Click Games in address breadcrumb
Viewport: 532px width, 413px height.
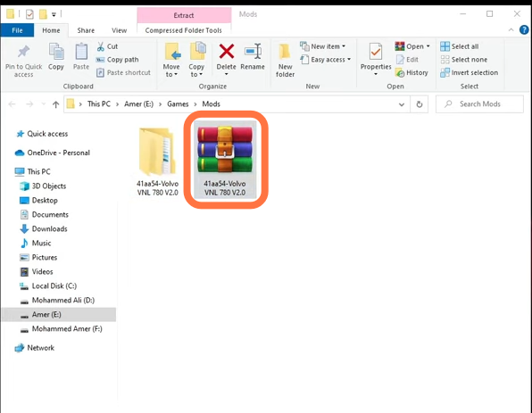pos(178,103)
